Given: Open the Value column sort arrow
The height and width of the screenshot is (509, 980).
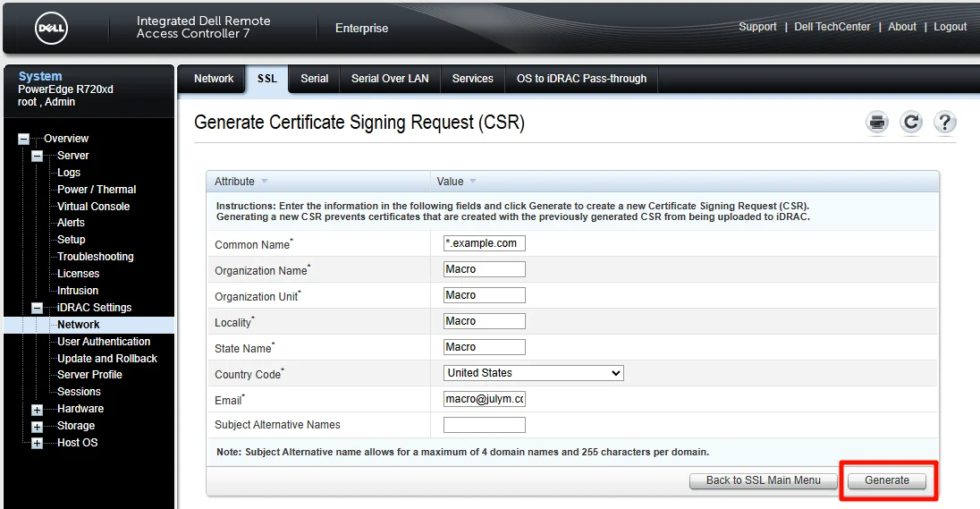Looking at the screenshot, I should tap(472, 182).
